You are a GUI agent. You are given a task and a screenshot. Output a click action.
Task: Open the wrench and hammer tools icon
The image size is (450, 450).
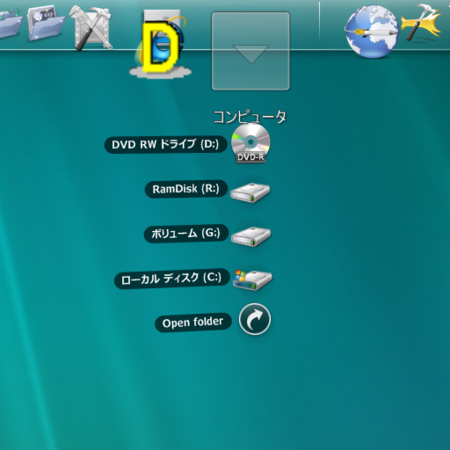(x=91, y=28)
